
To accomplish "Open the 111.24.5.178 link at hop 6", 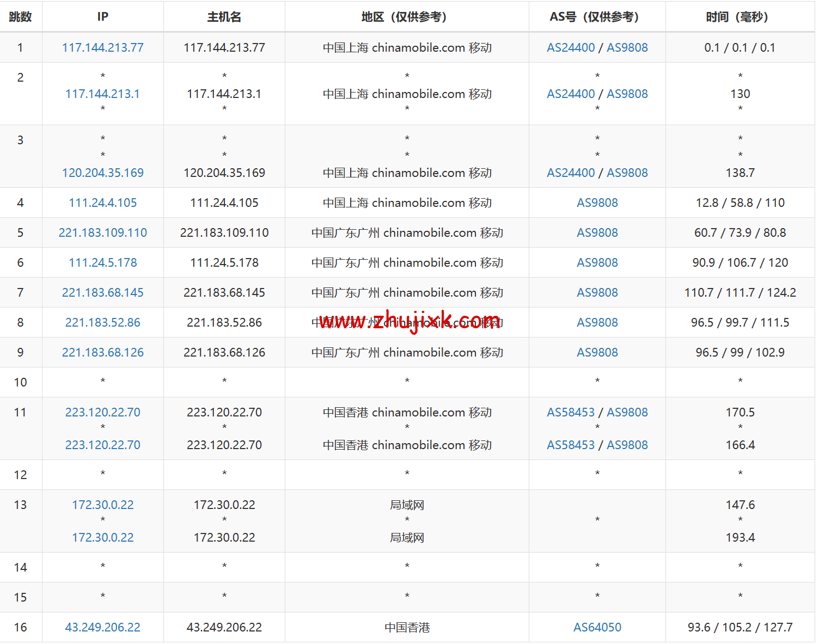I will 102,262.
